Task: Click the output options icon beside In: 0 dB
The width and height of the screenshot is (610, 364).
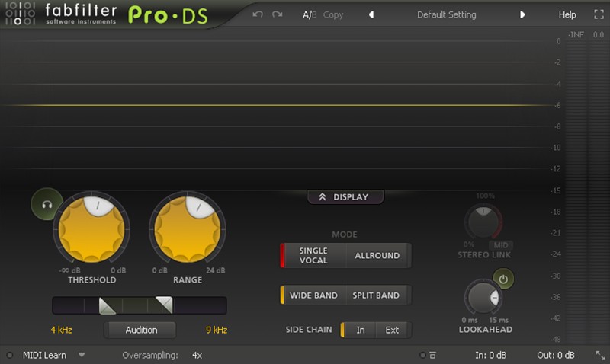Action: coord(432,355)
